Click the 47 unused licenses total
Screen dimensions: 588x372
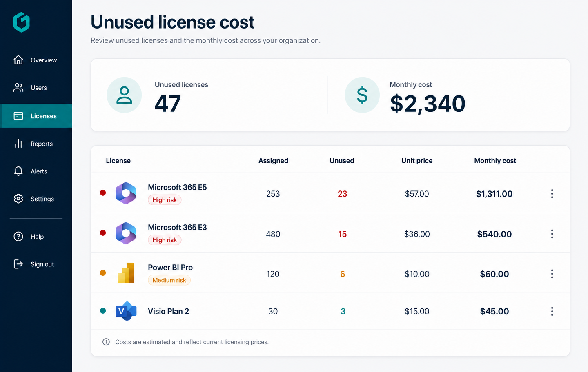pos(167,104)
